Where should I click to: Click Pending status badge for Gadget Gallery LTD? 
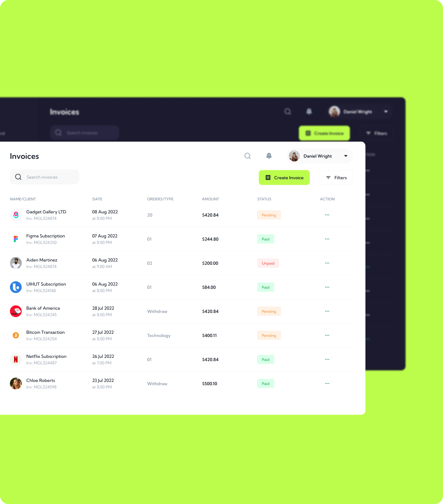(x=269, y=215)
